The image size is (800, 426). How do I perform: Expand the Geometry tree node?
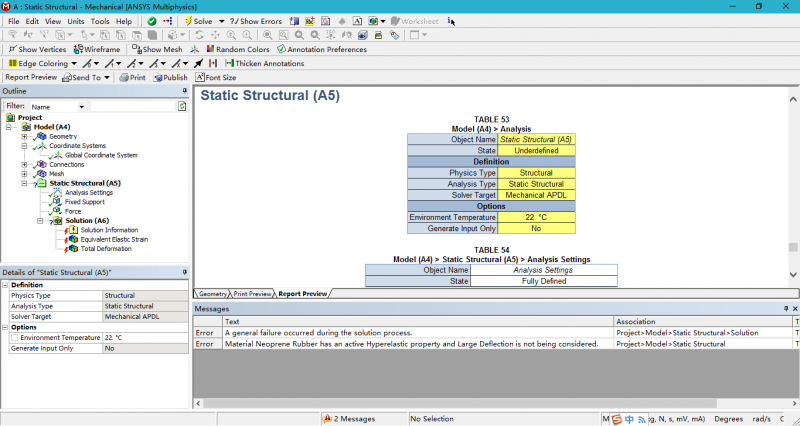tap(23, 136)
